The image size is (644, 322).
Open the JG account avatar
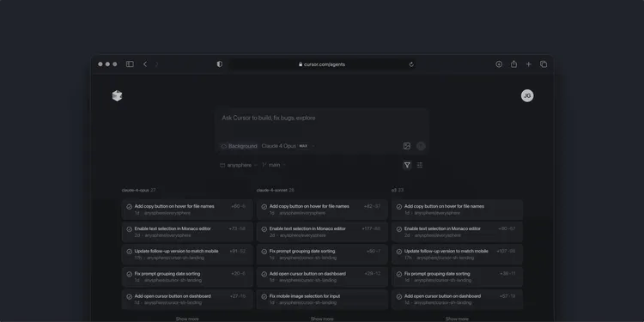527,95
